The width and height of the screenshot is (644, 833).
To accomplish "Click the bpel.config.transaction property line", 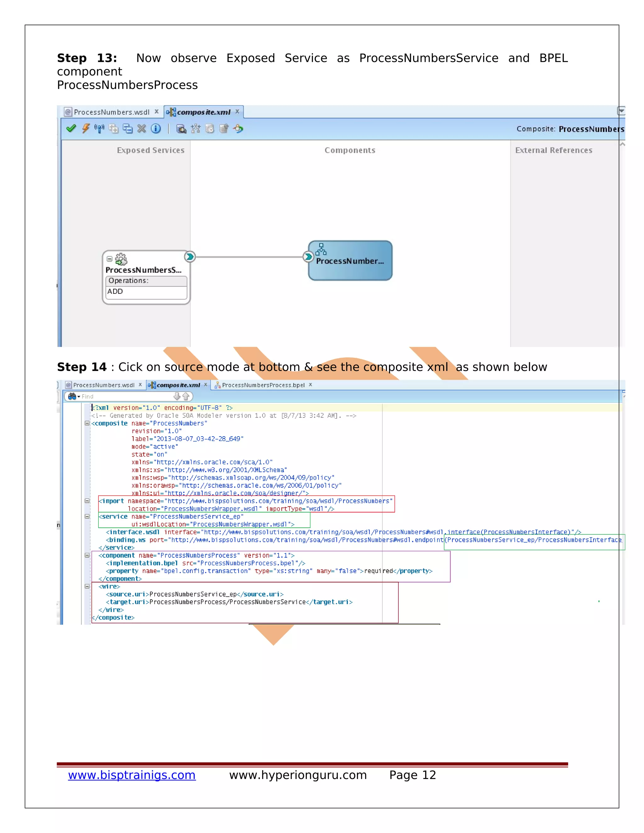I will [x=269, y=571].
